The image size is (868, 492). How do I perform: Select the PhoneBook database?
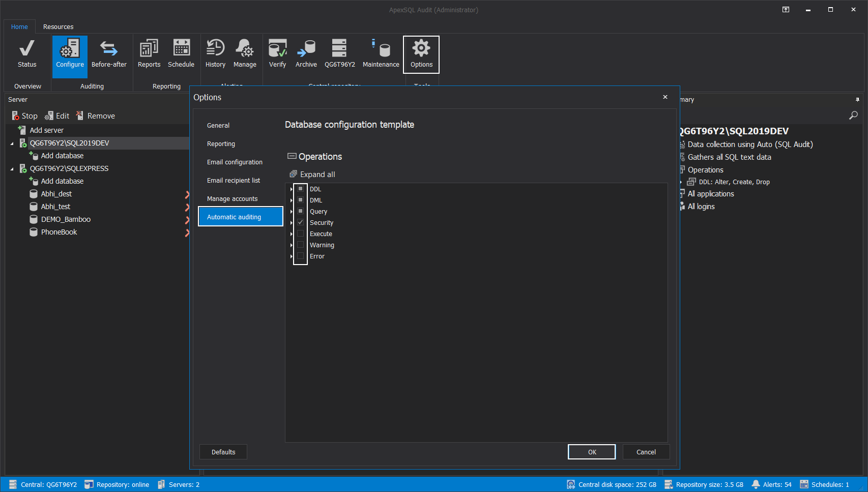pos(59,232)
